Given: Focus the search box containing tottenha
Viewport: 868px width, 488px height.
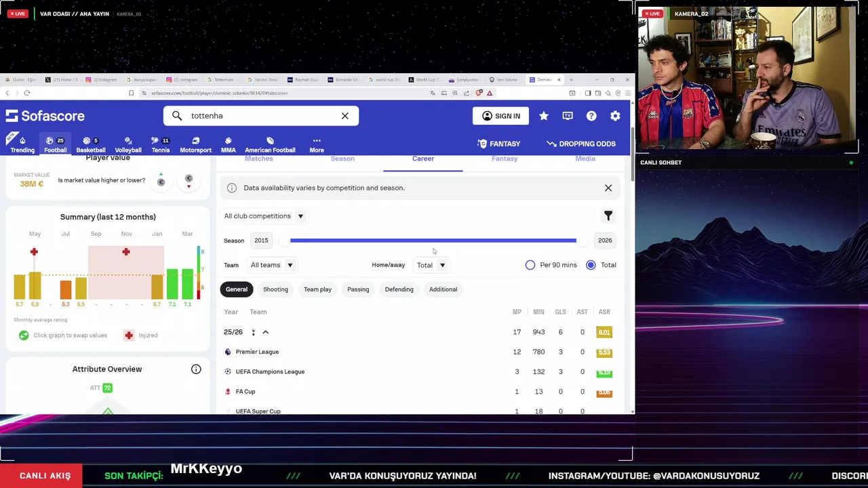Looking at the screenshot, I should coord(261,116).
